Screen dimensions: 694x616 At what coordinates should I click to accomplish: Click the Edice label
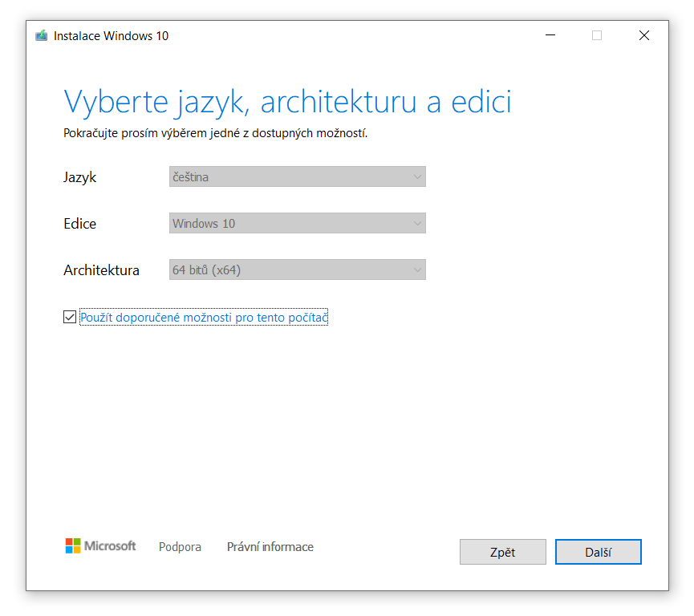click(79, 224)
